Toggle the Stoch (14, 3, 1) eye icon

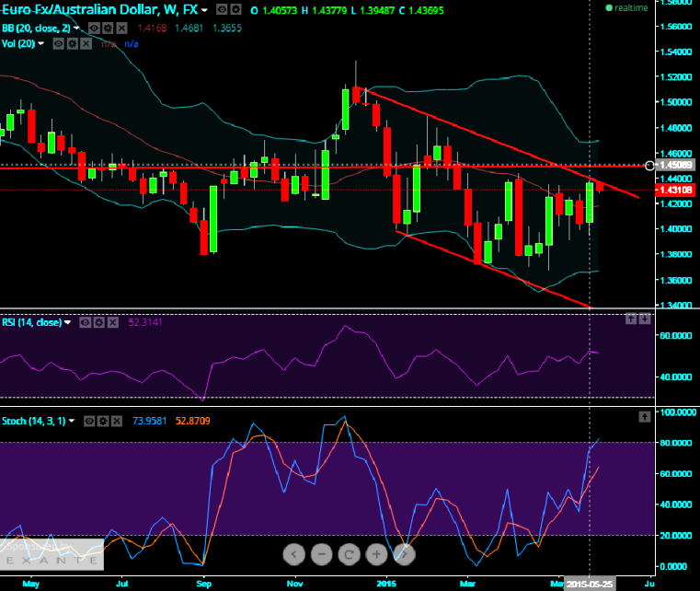[x=89, y=422]
